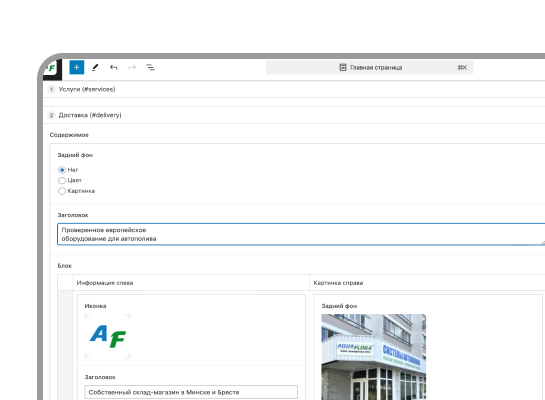545x400 pixels.
Task: Click the Информация слева column header
Action: pos(105,283)
